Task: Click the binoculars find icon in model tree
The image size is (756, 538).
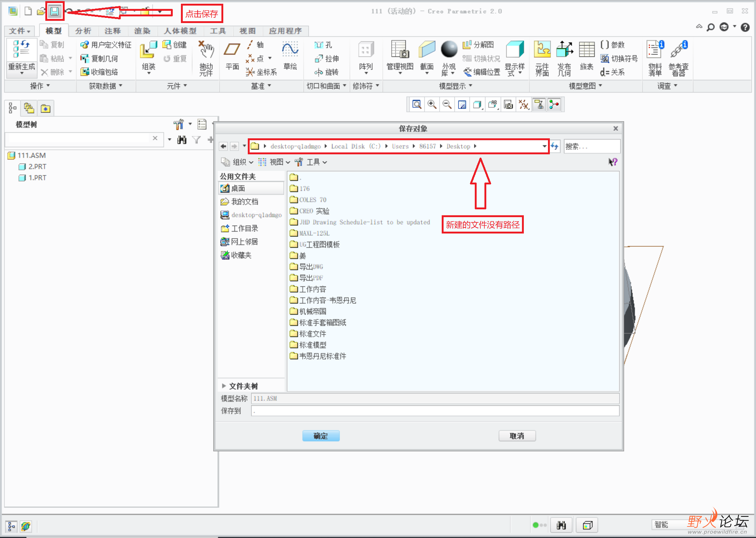Action: (182, 140)
